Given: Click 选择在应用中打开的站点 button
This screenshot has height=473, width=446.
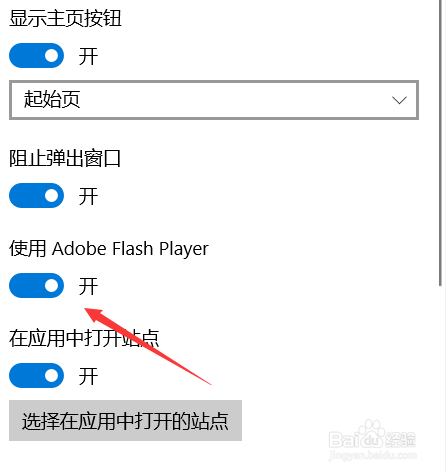Looking at the screenshot, I should [125, 420].
